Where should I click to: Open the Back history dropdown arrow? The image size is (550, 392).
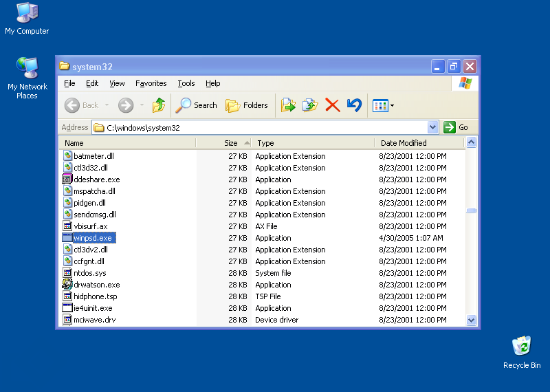click(x=107, y=105)
